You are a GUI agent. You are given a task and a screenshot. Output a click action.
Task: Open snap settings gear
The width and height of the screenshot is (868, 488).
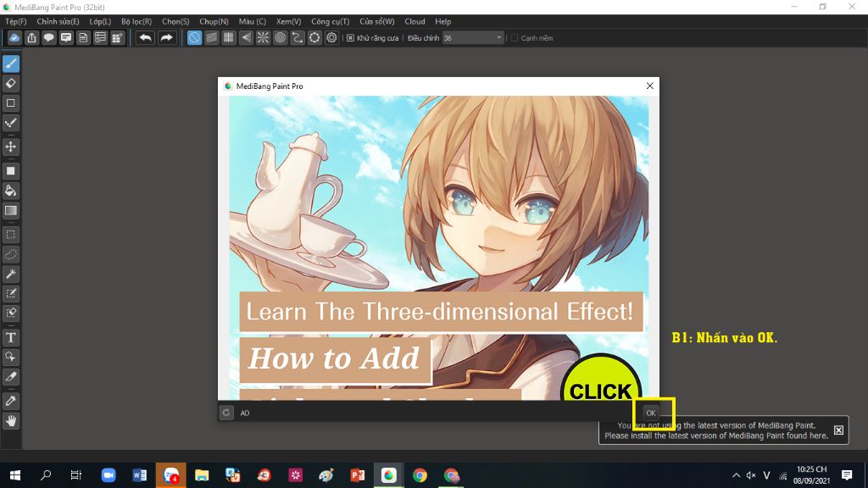click(331, 37)
